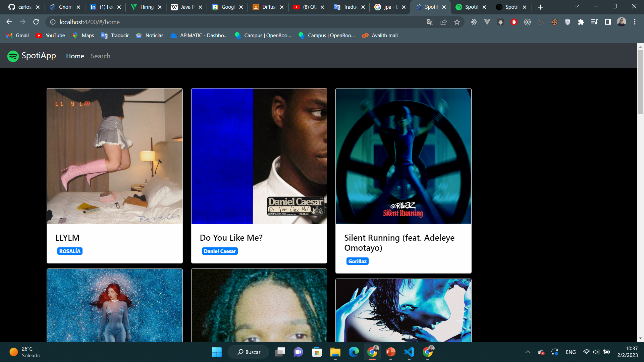This screenshot has height=362, width=644.
Task: Expand the browser tab search dropdown
Action: (x=576, y=6)
